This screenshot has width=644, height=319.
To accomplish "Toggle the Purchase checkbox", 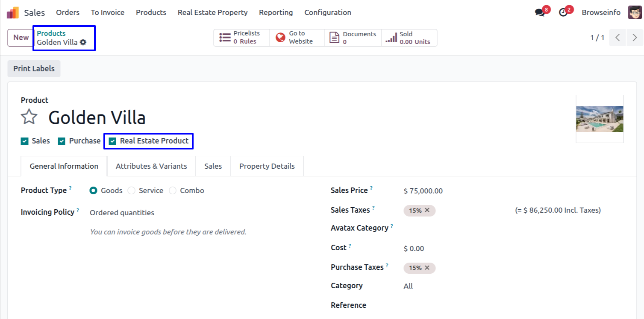I will 62,141.
